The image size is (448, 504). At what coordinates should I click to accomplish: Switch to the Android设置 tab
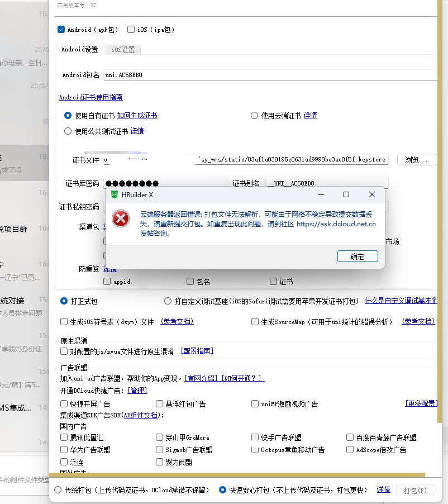coord(80,50)
